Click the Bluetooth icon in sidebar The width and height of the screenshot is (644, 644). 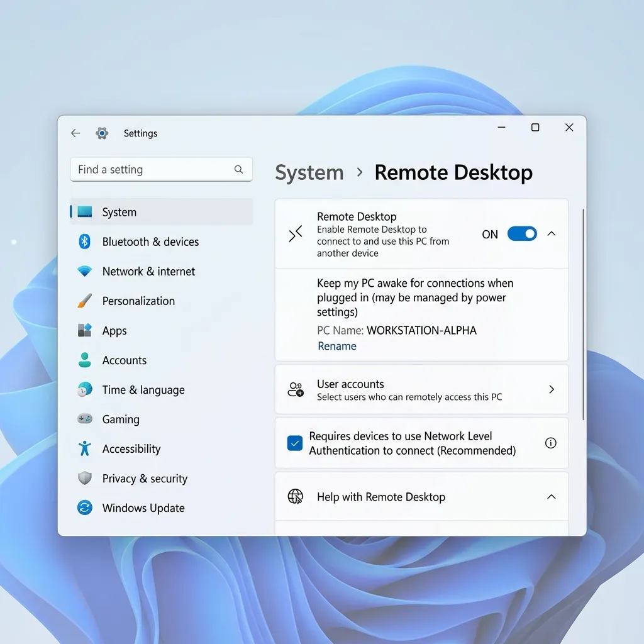[85, 241]
